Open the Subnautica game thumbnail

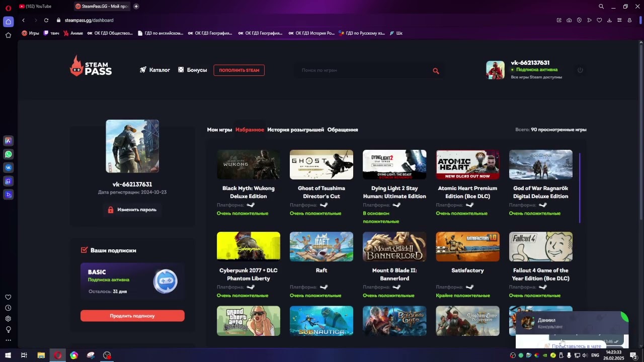321,321
